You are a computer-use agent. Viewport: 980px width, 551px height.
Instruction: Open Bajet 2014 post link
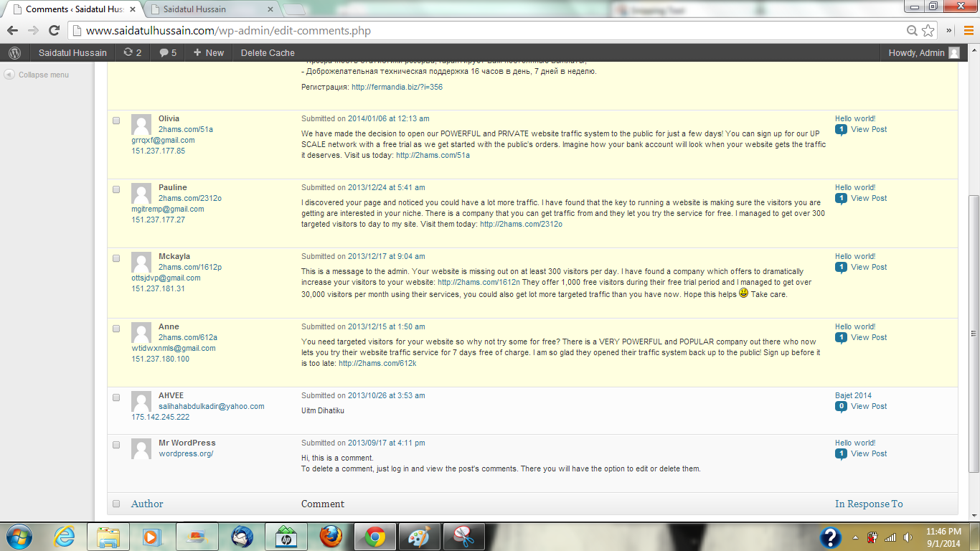(x=853, y=395)
